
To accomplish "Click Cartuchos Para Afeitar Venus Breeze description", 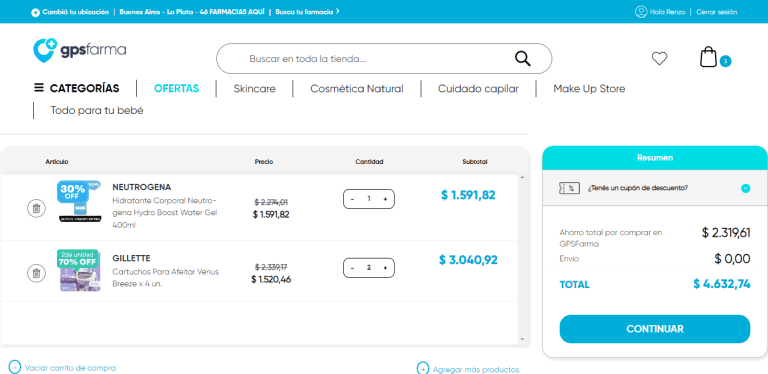I will pos(166,278).
